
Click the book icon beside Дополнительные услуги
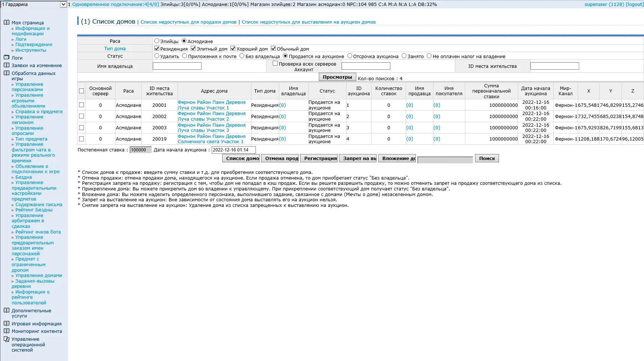pyautogui.click(x=6, y=310)
